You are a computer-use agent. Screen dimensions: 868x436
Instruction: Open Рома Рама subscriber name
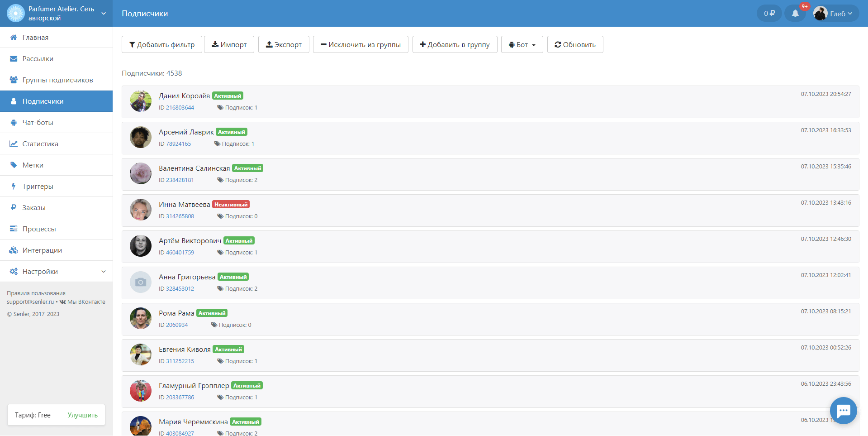pos(176,313)
